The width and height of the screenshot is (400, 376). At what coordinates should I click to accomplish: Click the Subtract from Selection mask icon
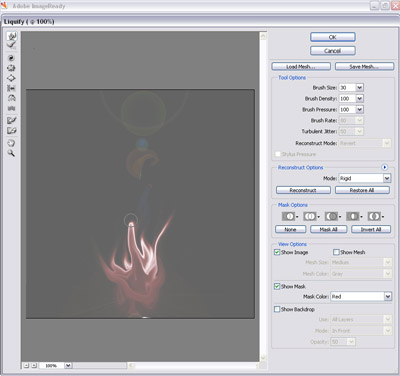331,216
